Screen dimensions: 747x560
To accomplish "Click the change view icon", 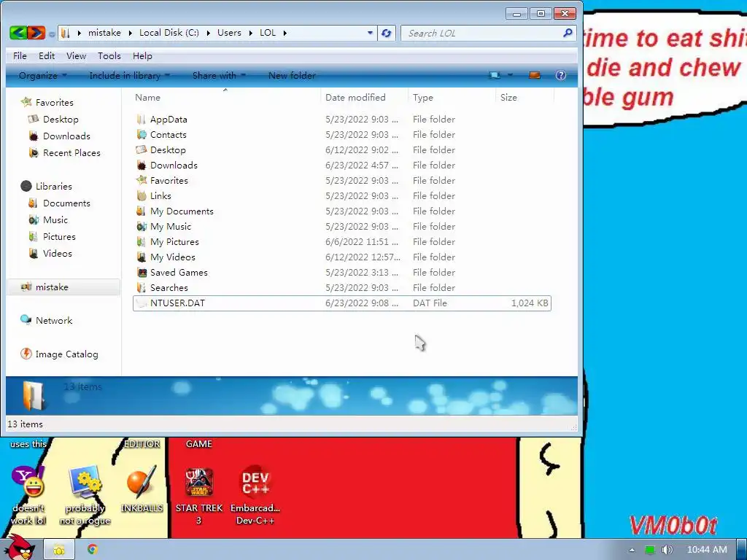I will coord(495,75).
